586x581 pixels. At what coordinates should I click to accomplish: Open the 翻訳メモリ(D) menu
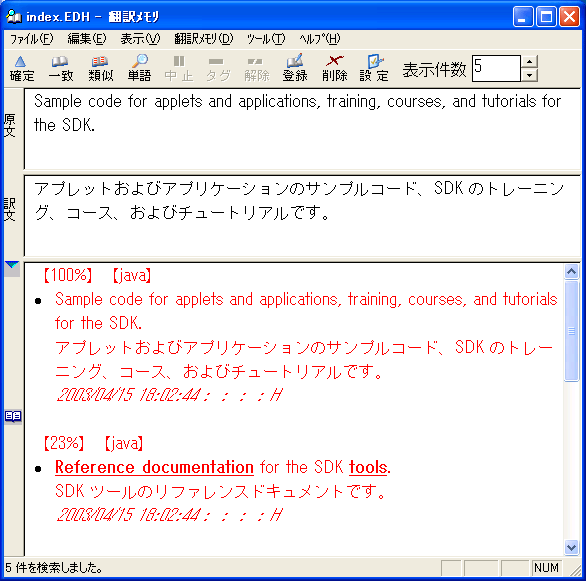point(204,39)
